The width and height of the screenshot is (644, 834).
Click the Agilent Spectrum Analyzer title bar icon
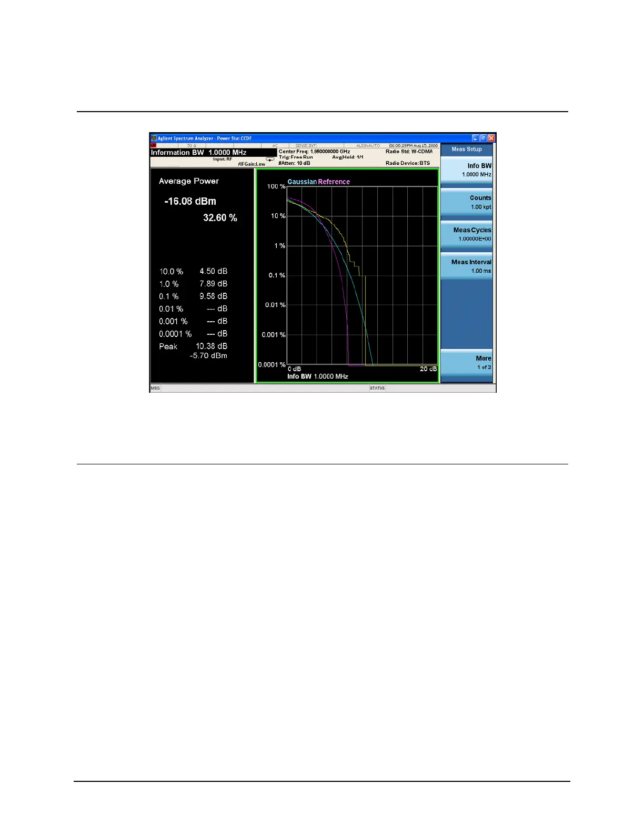point(154,138)
